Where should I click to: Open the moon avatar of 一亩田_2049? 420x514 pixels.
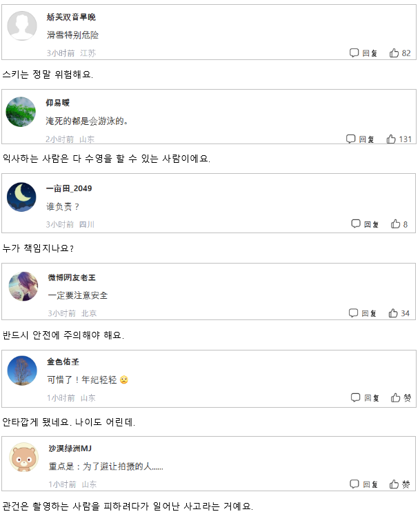point(21,197)
